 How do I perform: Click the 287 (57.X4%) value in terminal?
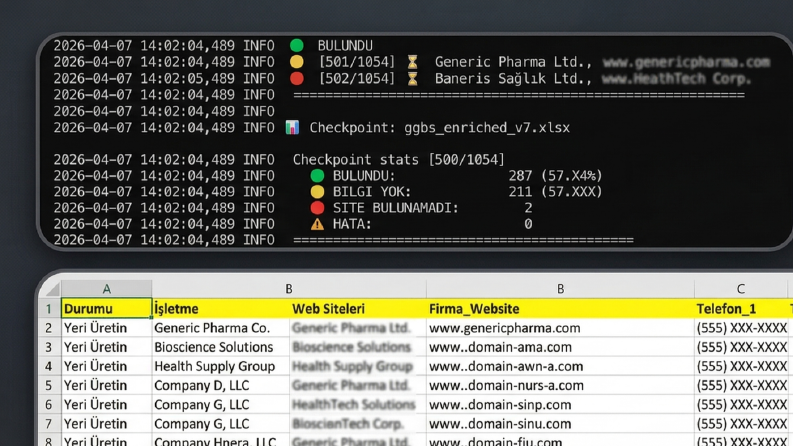(555, 175)
